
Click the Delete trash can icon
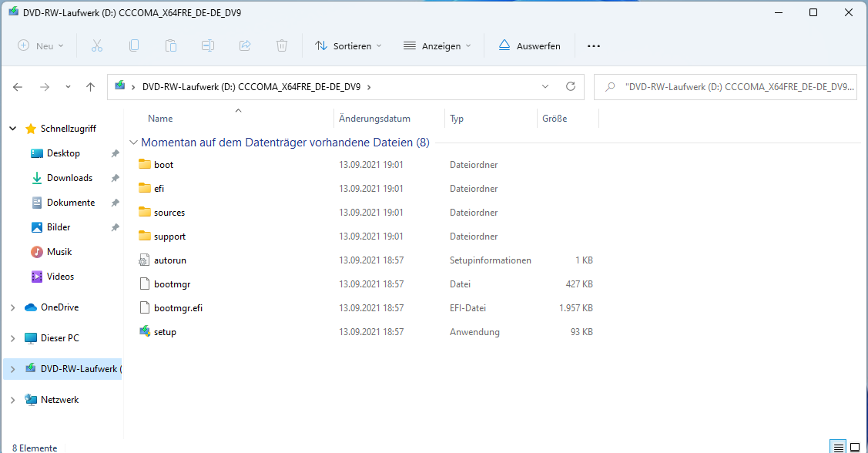(282, 46)
